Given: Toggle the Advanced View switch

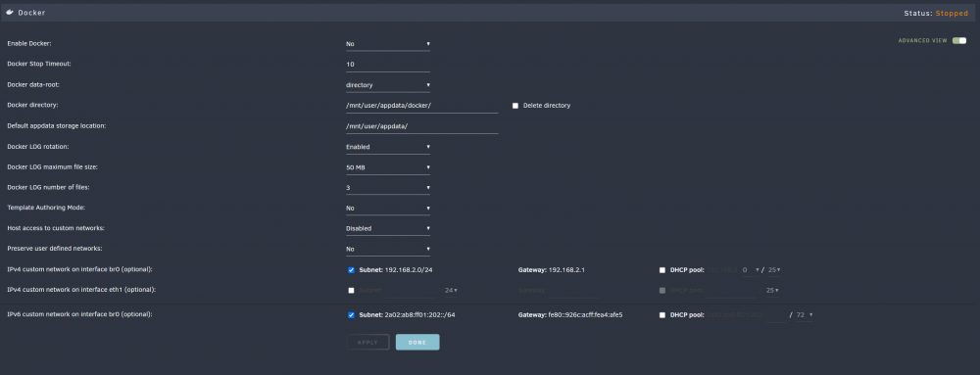Looking at the screenshot, I should click(x=959, y=40).
